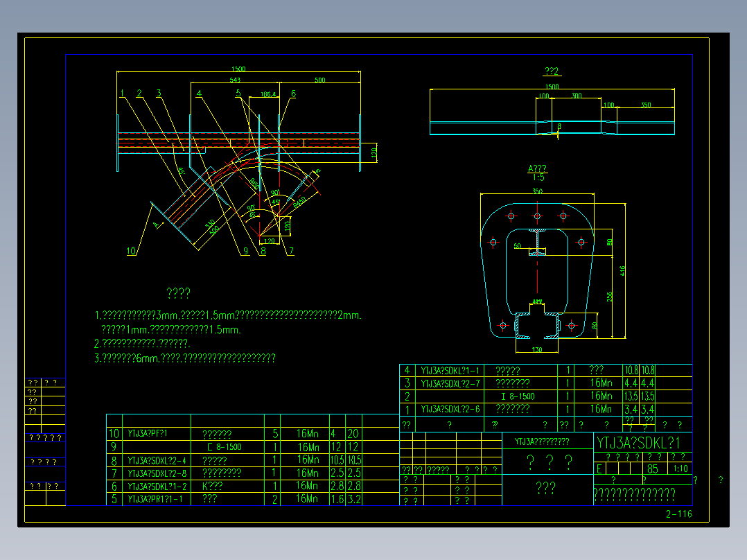
Task: Click part code YTJ3A?SDKL?1-2 in the parts list
Action: 157,486
